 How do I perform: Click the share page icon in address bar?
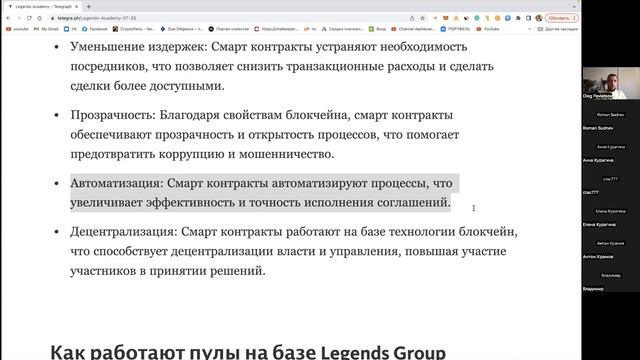pos(412,18)
